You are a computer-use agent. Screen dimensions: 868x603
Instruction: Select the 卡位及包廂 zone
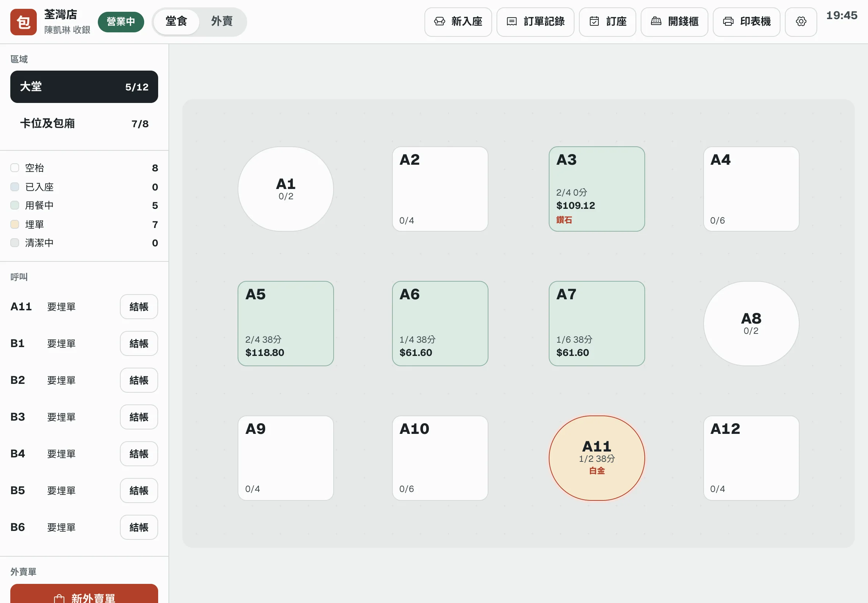84,124
